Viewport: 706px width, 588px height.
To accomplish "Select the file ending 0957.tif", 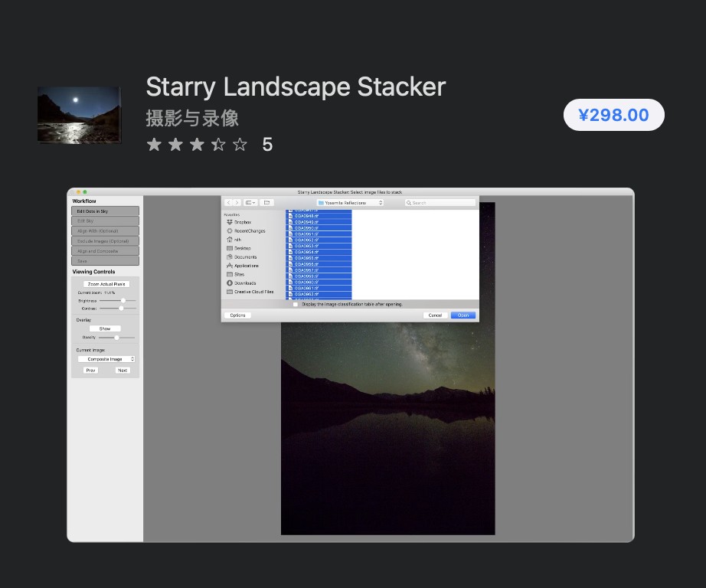I will point(319,270).
